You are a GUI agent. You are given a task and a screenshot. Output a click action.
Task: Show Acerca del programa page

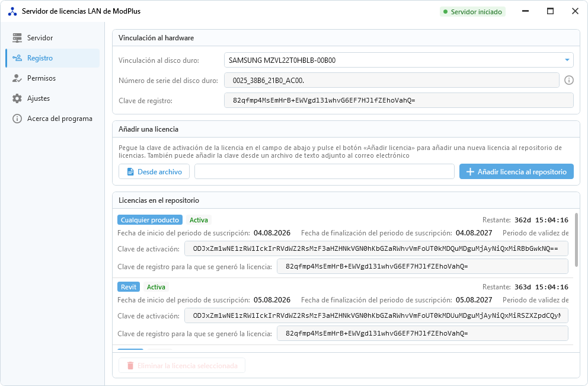[x=53, y=119]
